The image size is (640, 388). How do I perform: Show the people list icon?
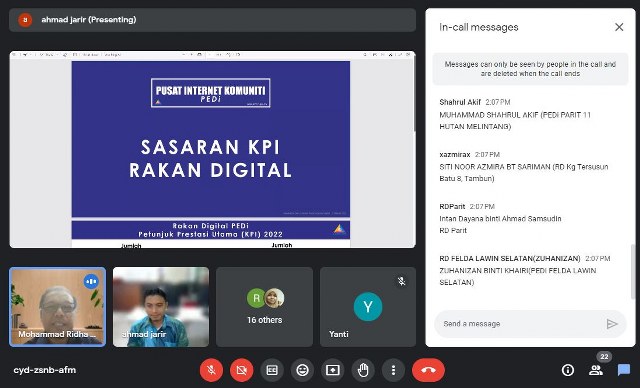596,370
